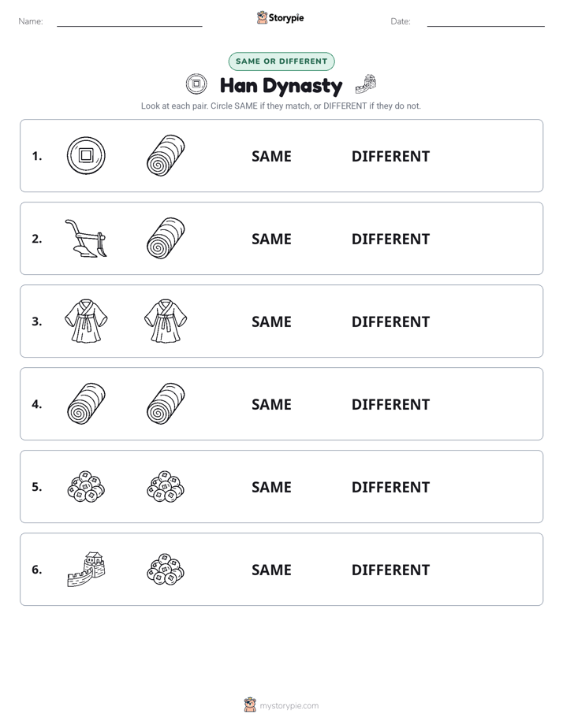Click the Great Wall icon beside the title
This screenshot has width=563, height=728.
366,84
